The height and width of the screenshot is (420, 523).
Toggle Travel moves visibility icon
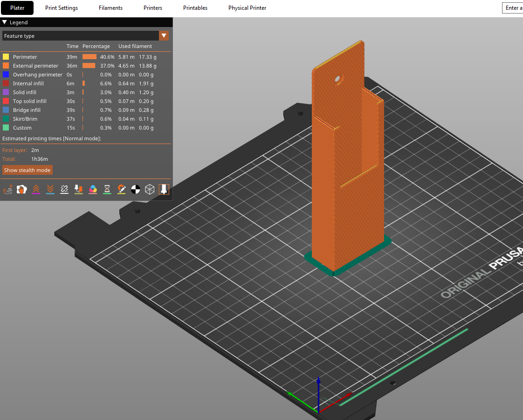coord(7,189)
